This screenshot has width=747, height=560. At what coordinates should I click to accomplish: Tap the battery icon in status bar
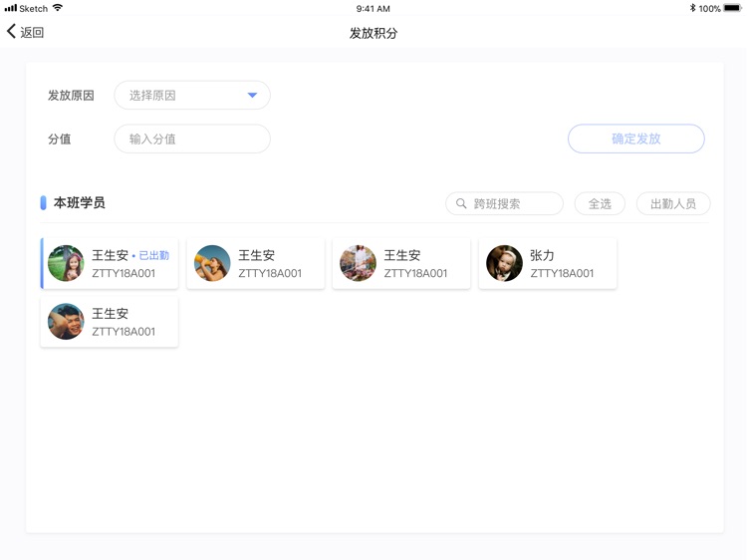[733, 8]
